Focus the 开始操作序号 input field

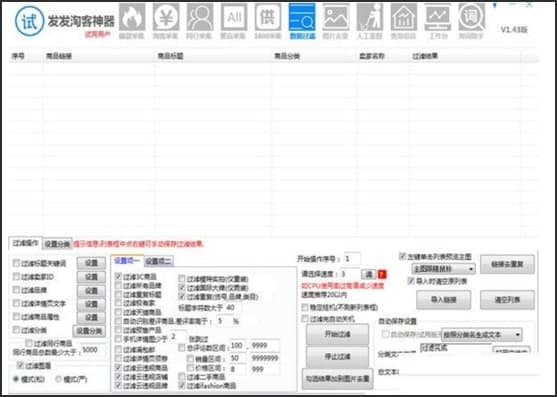[x=352, y=259]
